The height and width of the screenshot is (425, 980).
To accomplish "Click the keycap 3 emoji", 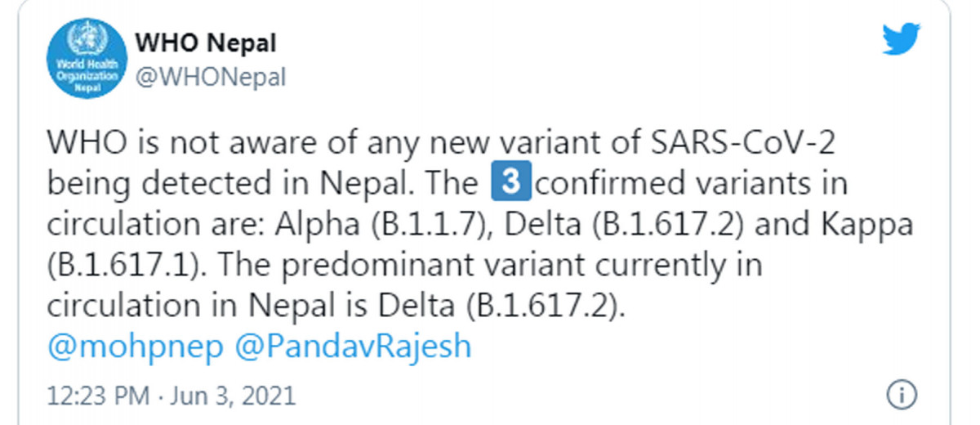I will 511,181.
